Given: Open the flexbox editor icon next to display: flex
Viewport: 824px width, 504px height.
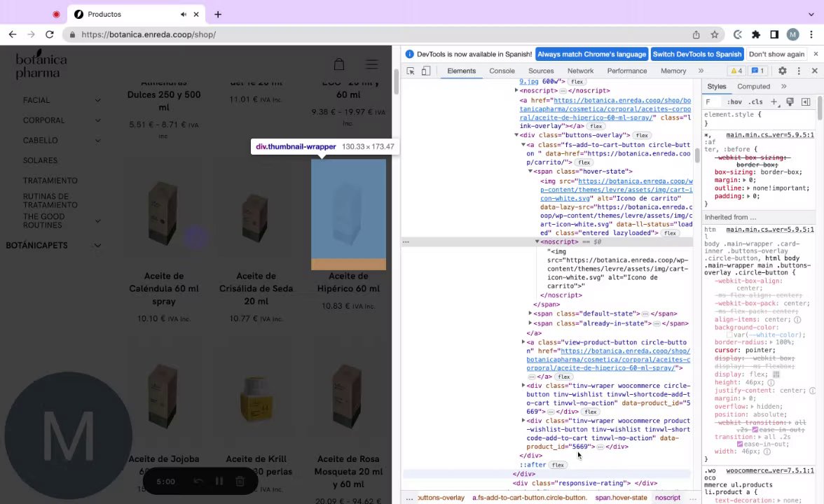Looking at the screenshot, I should [776, 374].
